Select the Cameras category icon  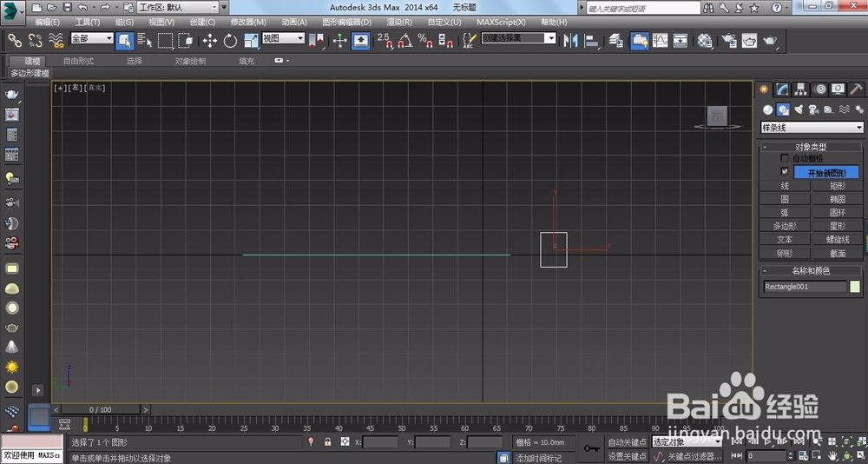pos(813,109)
